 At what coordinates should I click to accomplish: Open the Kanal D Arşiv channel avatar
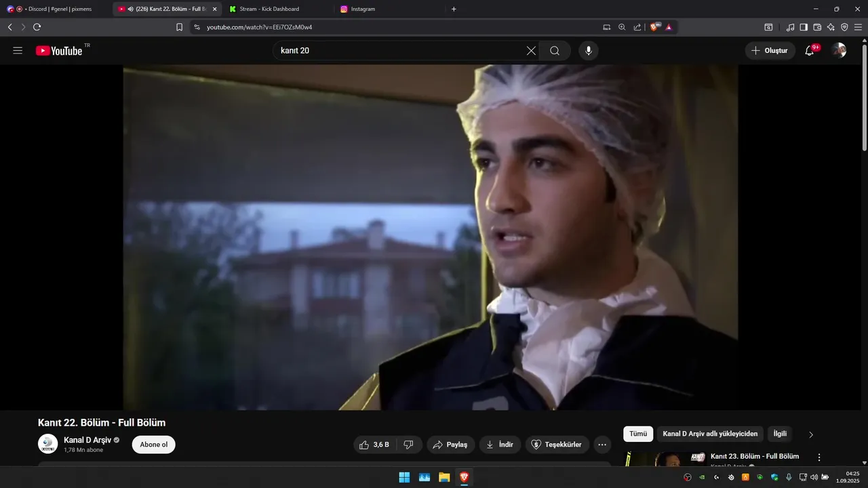click(47, 444)
